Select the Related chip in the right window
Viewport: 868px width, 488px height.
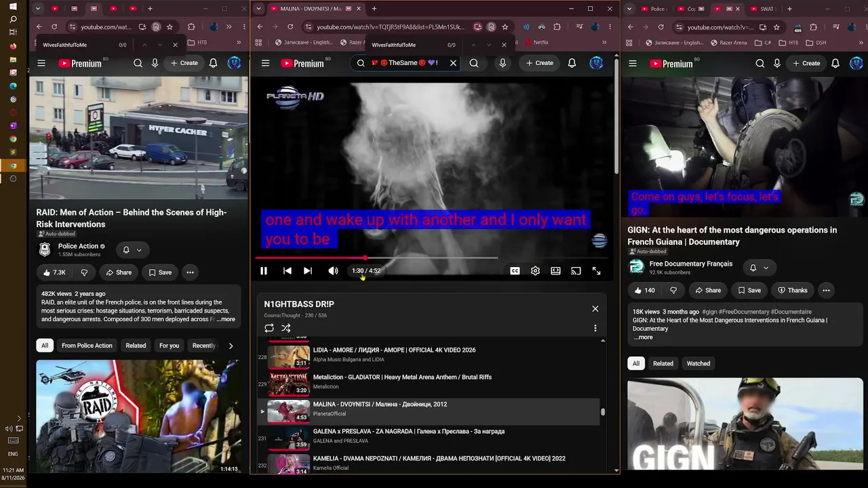tap(663, 363)
